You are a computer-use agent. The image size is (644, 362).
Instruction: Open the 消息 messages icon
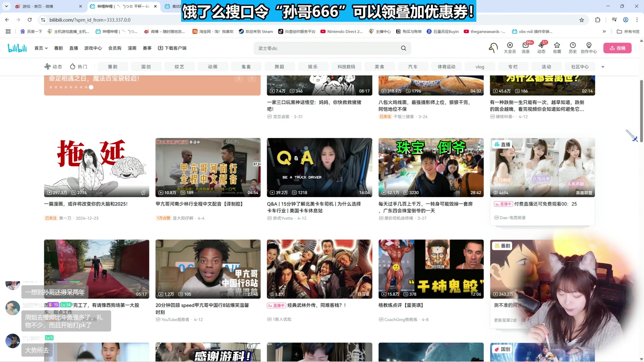(x=526, y=48)
